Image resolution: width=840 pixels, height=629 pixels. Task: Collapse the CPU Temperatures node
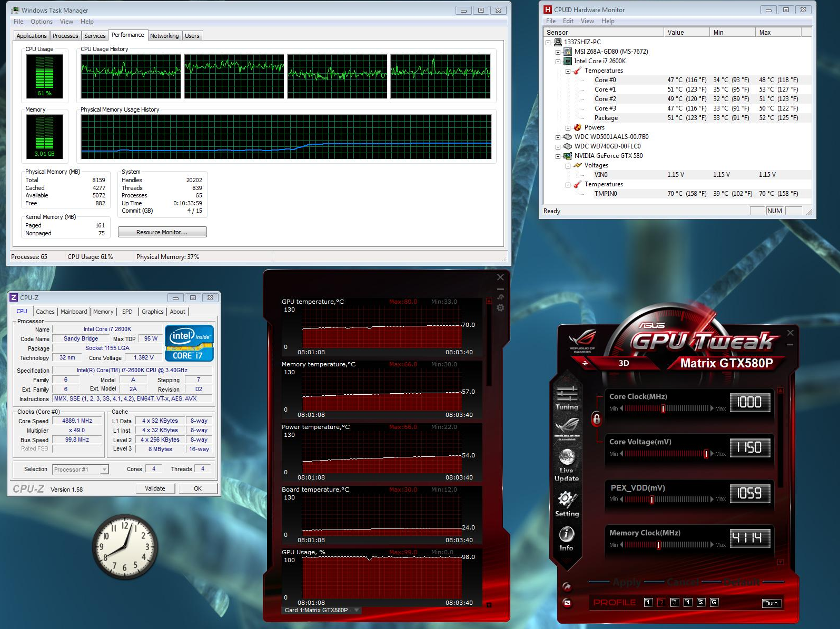[568, 71]
